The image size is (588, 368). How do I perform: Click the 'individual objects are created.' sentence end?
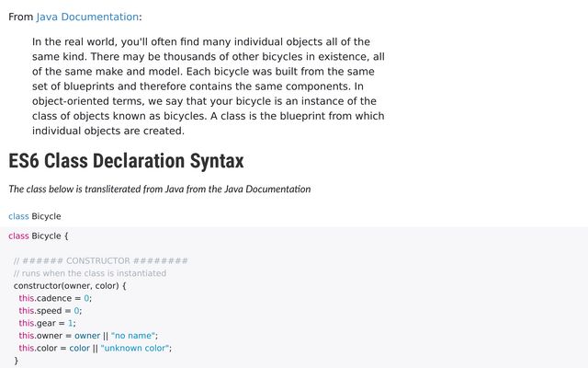tap(108, 131)
